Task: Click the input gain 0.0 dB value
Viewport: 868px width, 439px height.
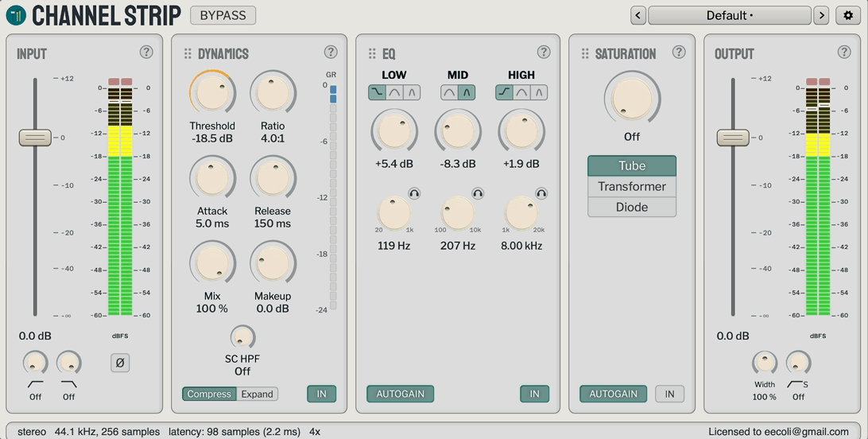Action: 35,336
